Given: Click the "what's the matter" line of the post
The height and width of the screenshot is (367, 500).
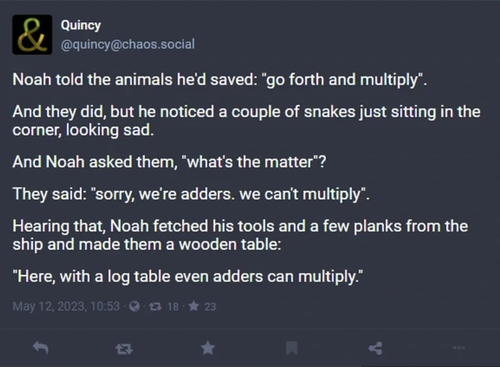Looking at the screenshot, I should pos(169,162).
